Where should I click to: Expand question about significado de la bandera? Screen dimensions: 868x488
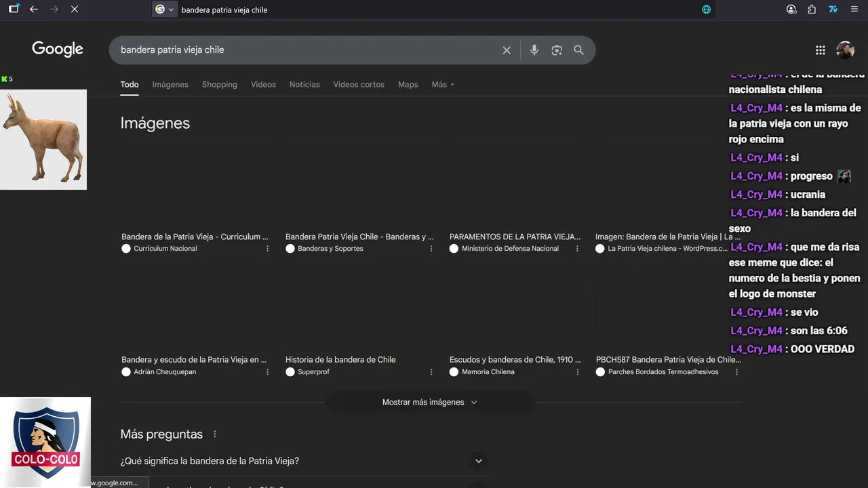pyautogui.click(x=304, y=461)
